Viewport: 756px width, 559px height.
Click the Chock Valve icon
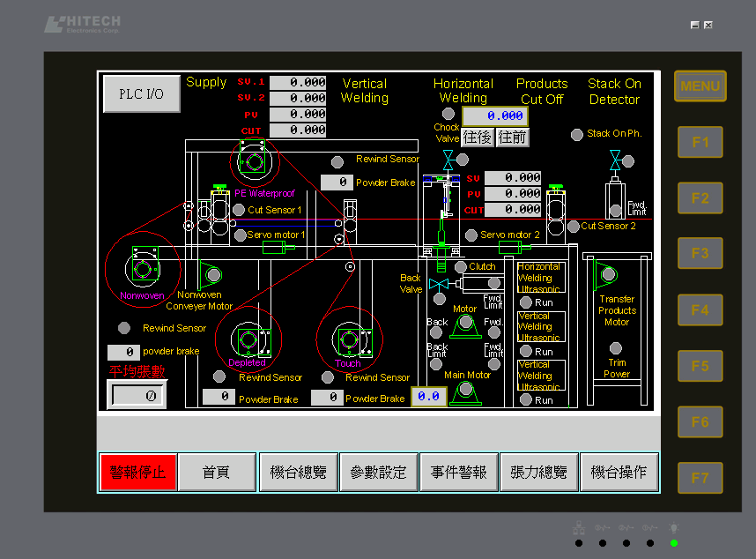point(448,160)
